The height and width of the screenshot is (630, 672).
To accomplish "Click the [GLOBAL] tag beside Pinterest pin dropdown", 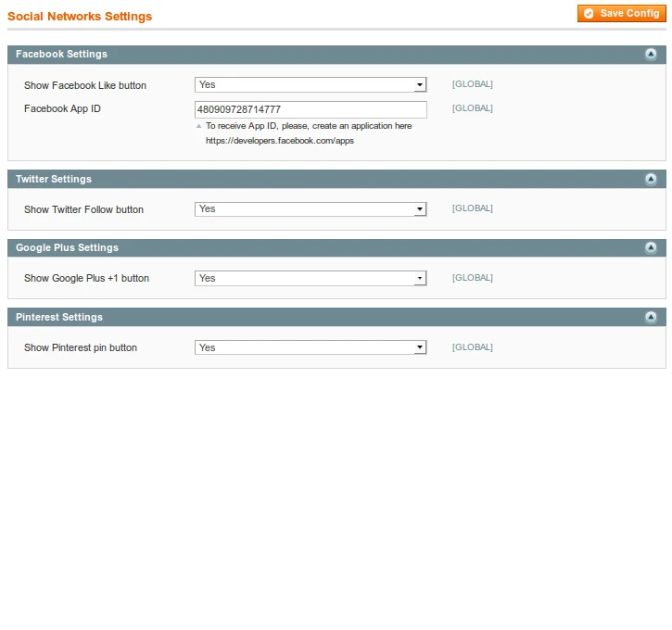I will tap(473, 346).
